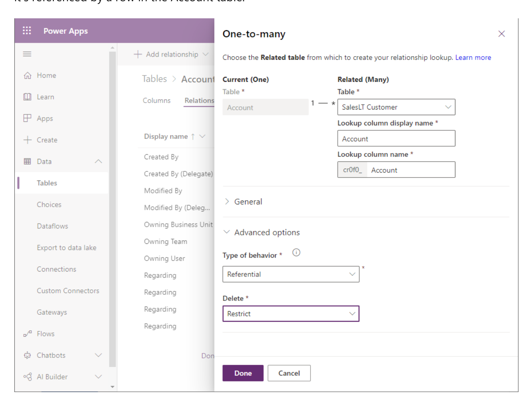Click the disabled Current table Account field
Viewport: 532px width, 399px height.
265,107
